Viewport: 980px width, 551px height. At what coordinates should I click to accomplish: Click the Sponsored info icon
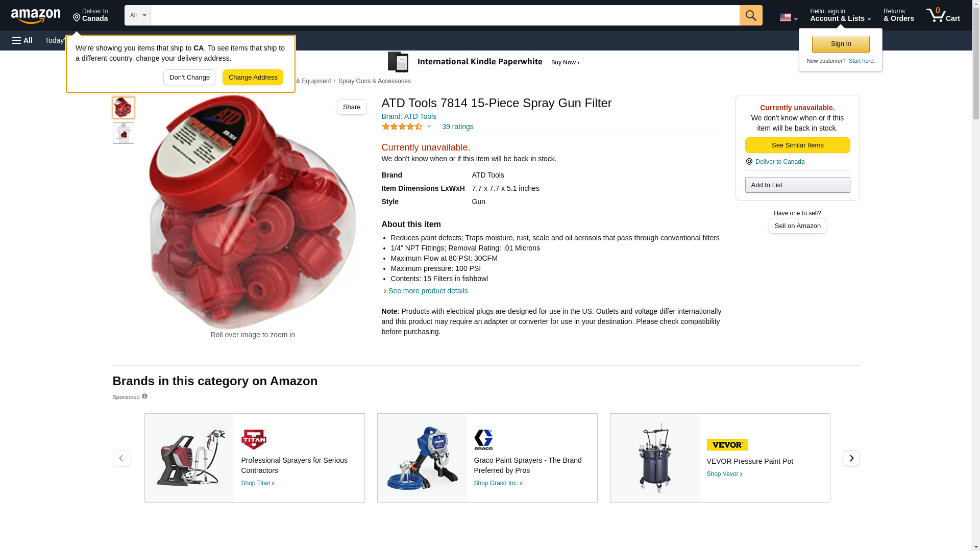click(144, 396)
